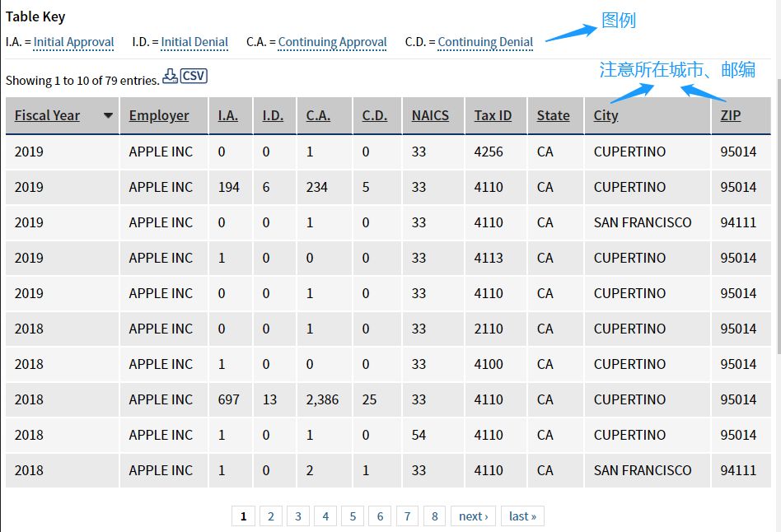Sort table by Employer column

point(159,115)
